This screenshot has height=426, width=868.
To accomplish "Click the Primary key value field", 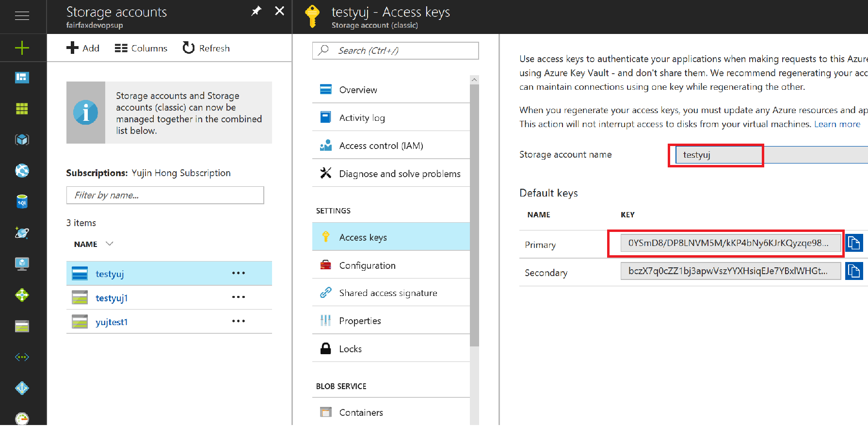I will 731,243.
